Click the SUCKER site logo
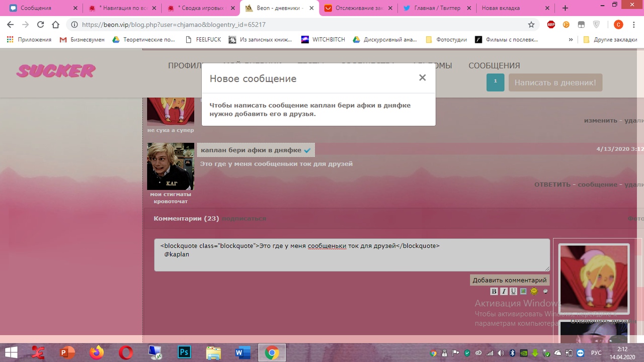644x362 pixels. point(56,71)
